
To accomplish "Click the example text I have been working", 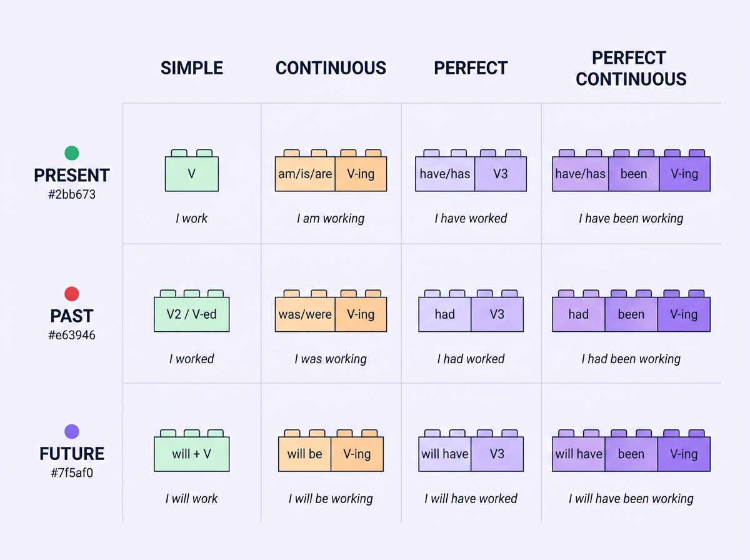I will tap(631, 218).
